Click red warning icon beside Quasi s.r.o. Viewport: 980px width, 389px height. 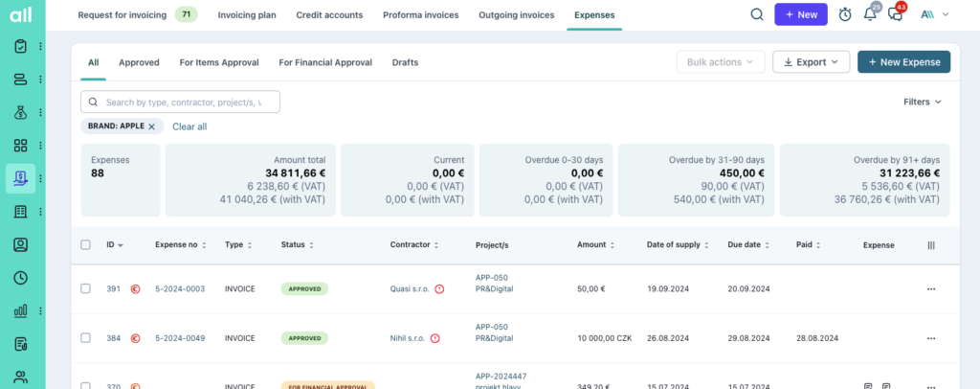439,289
